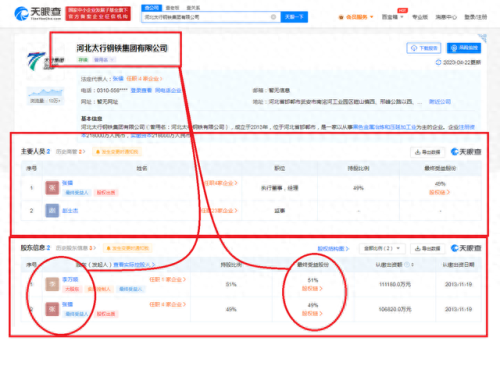Enable 风险监控 monitoring button

tap(464, 48)
